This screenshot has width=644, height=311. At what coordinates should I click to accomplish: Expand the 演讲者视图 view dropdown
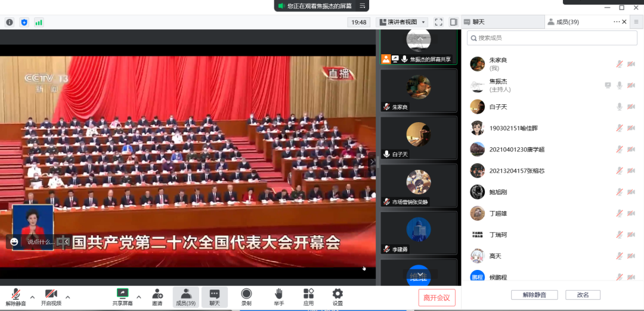pos(402,22)
